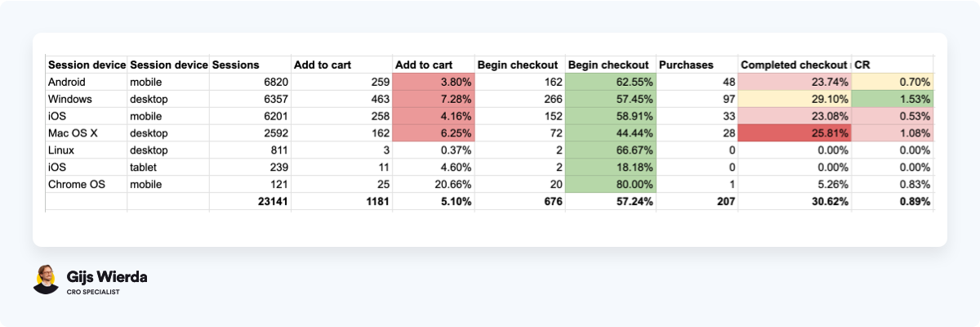Select the total 0.89% CR cell

click(892, 201)
